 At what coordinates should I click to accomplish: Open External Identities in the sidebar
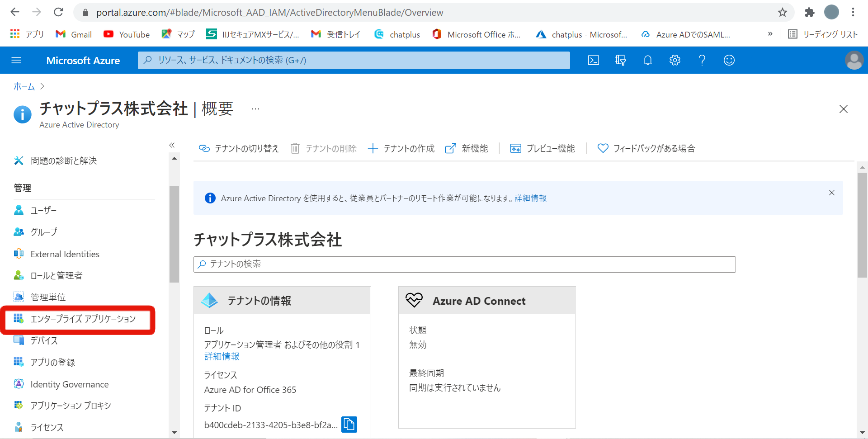(x=57, y=254)
